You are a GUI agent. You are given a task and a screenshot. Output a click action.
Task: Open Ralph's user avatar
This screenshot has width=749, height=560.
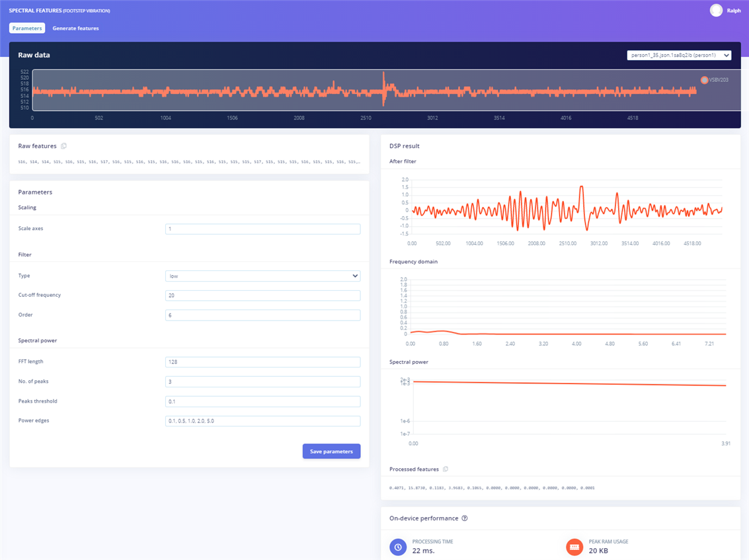(x=716, y=11)
